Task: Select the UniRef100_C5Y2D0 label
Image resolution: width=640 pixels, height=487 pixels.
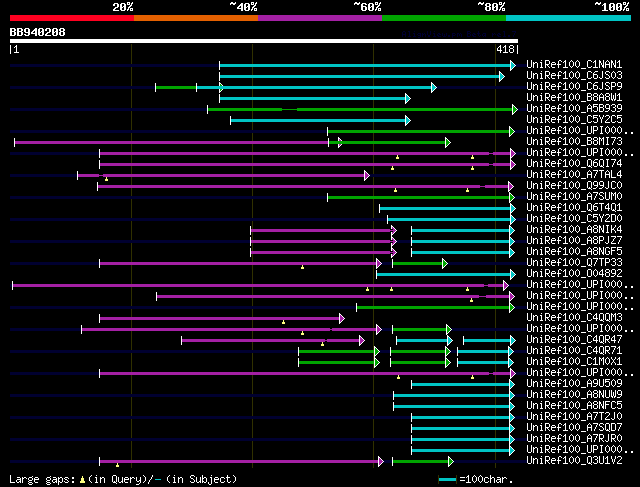Action: tap(574, 219)
